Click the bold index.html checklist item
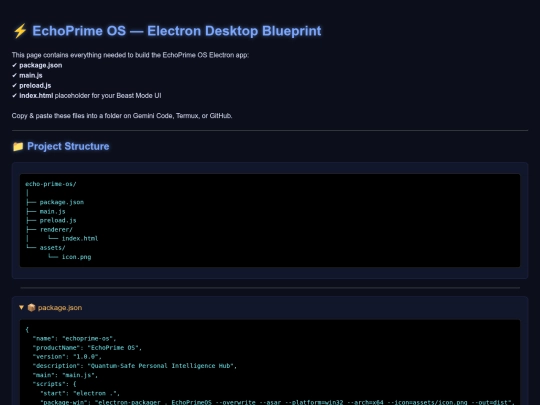 click(x=36, y=95)
